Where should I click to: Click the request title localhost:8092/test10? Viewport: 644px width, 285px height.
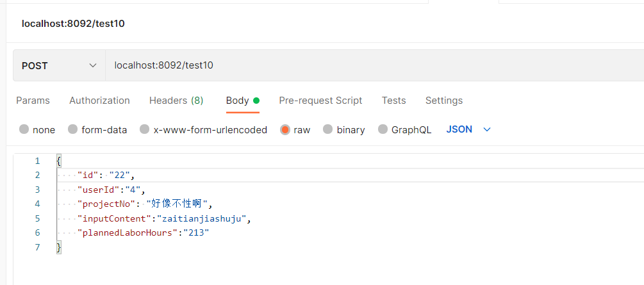point(73,24)
